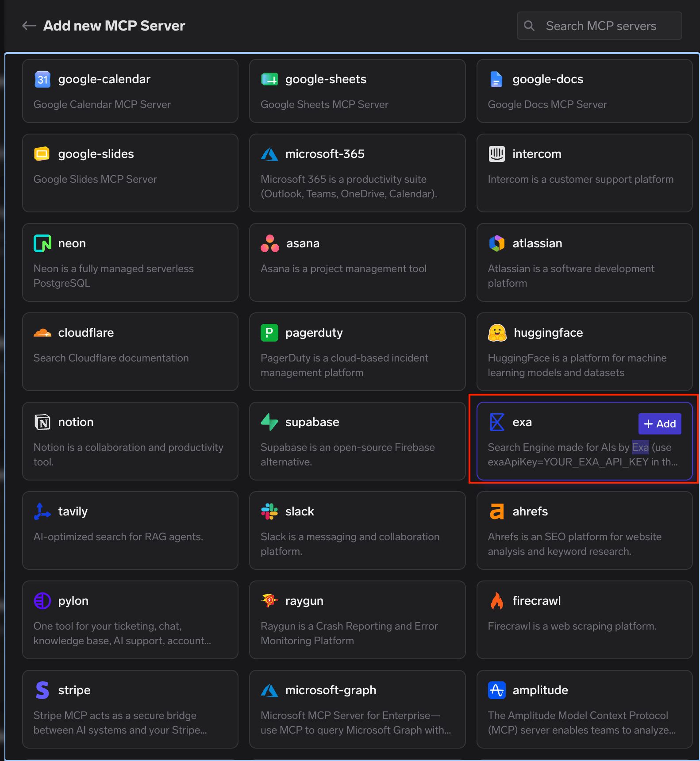Click the microsoft-graph logo icon
Screen dimensions: 700x761
click(269, 690)
